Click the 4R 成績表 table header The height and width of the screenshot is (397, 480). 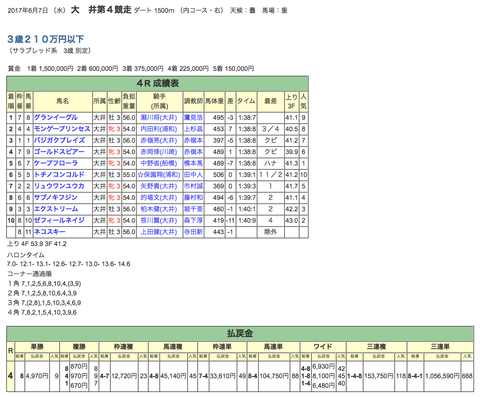(x=158, y=83)
